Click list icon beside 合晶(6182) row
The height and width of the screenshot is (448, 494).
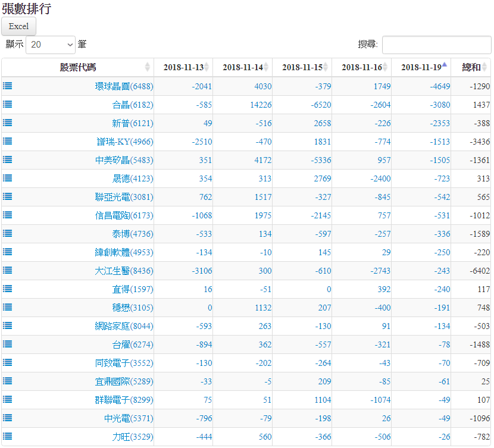pos(7,104)
